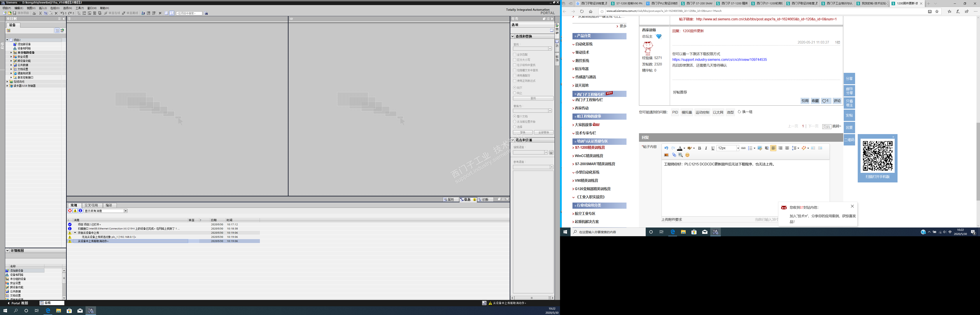Enable the 区分大小写 checkbox

pos(515,60)
